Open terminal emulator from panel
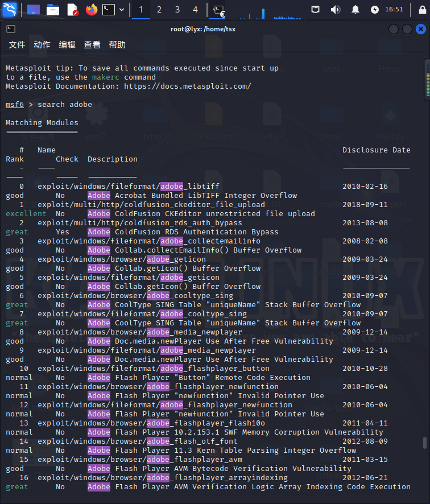430x504 pixels. [x=108, y=10]
